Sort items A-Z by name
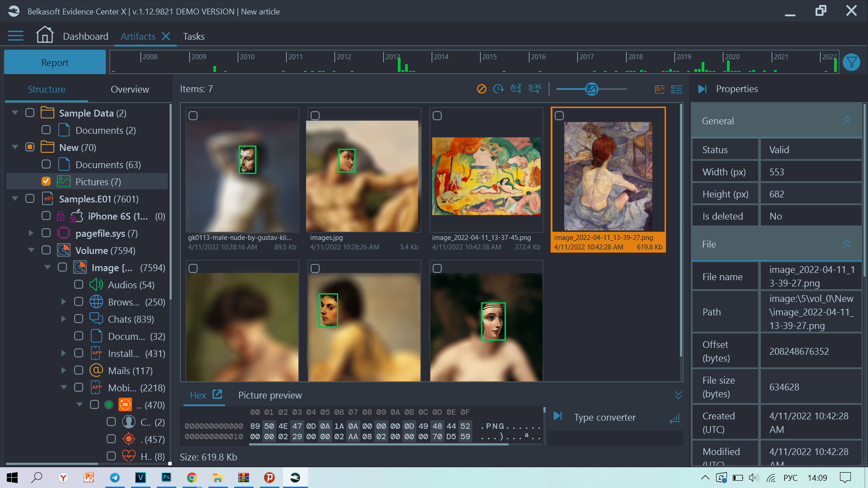 516,89
